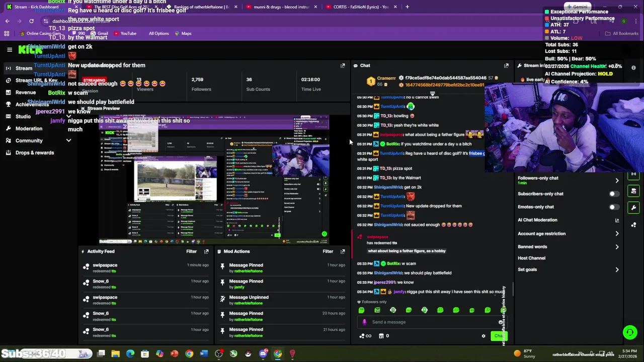Select the broadcast signal icon in right rail

coord(633,174)
